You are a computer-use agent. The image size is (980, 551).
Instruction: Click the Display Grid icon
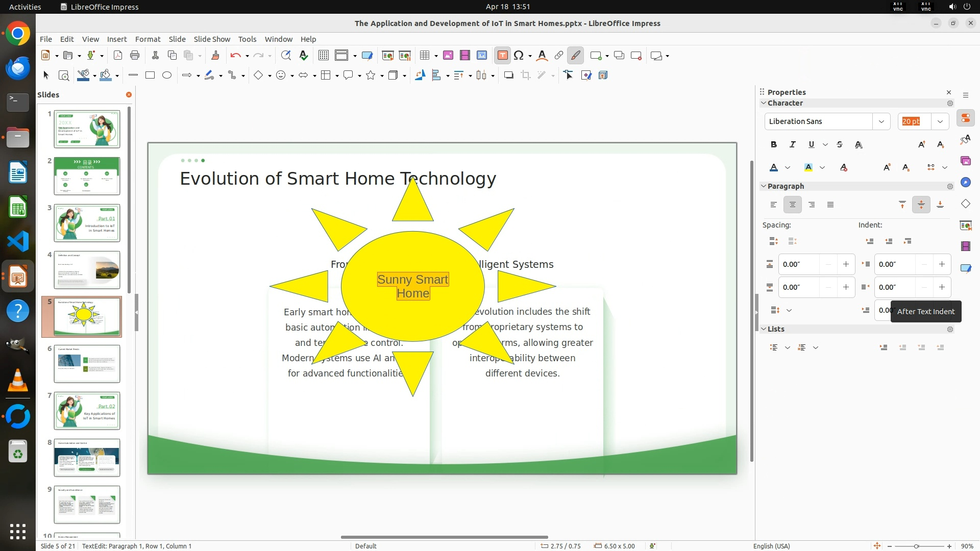pos(323,56)
